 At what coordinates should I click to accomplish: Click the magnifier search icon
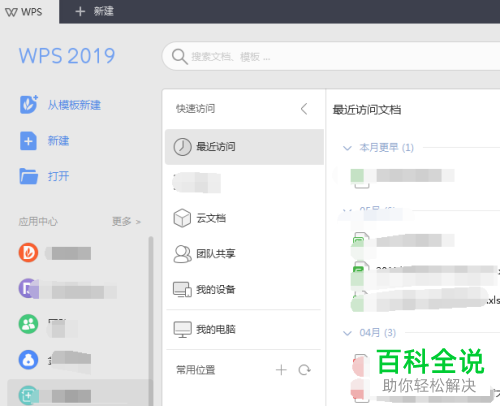point(179,57)
